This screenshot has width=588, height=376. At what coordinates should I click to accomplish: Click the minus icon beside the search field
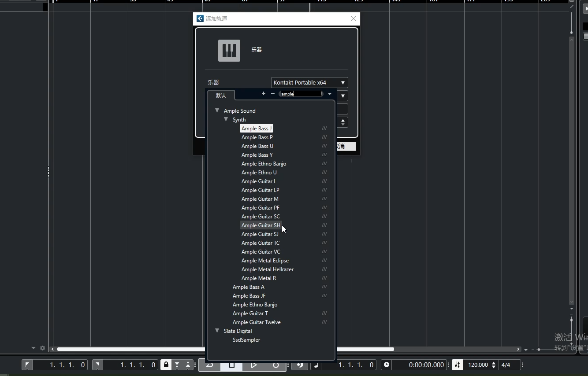[273, 93]
